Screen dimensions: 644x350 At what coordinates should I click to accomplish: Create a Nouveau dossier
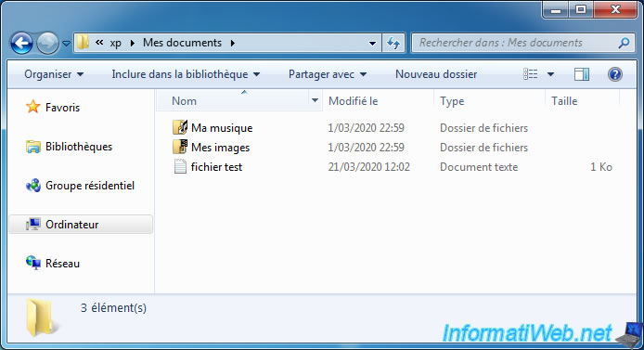tap(436, 74)
